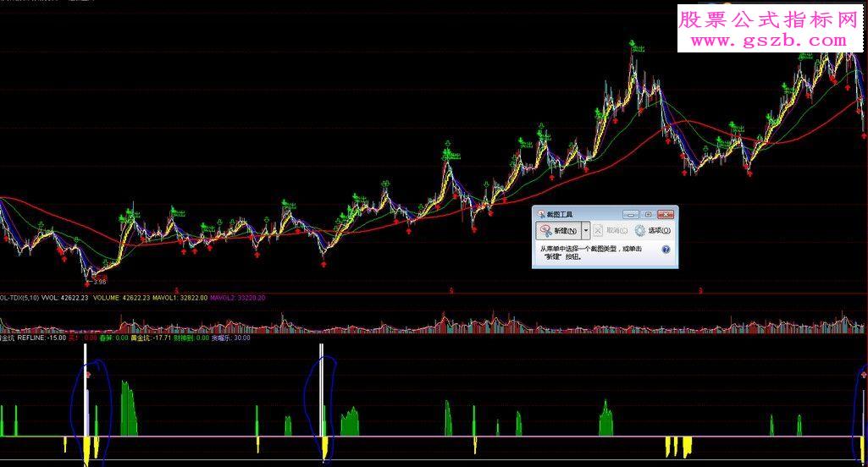
Task: Open the dropdown arrow beside 新建
Action: coord(586,231)
